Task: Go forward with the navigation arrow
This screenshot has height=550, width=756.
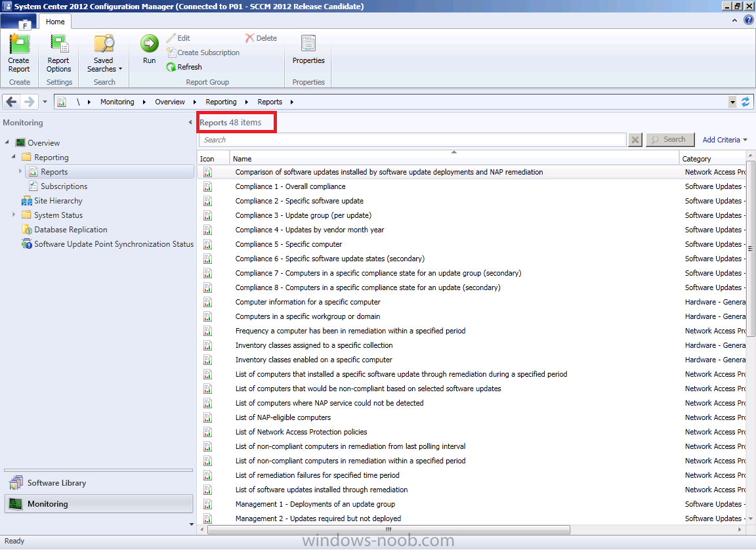Action: coord(29,102)
